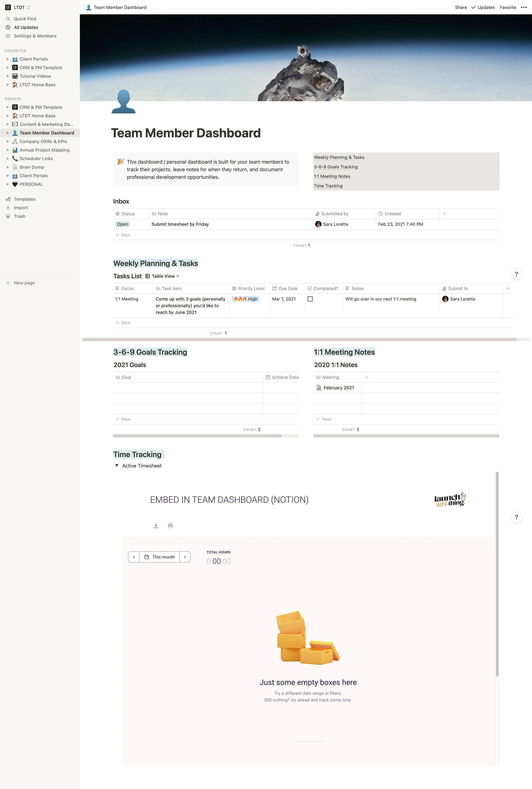Click the print icon in timesheet embed
The width and height of the screenshot is (532, 789).
170,526
